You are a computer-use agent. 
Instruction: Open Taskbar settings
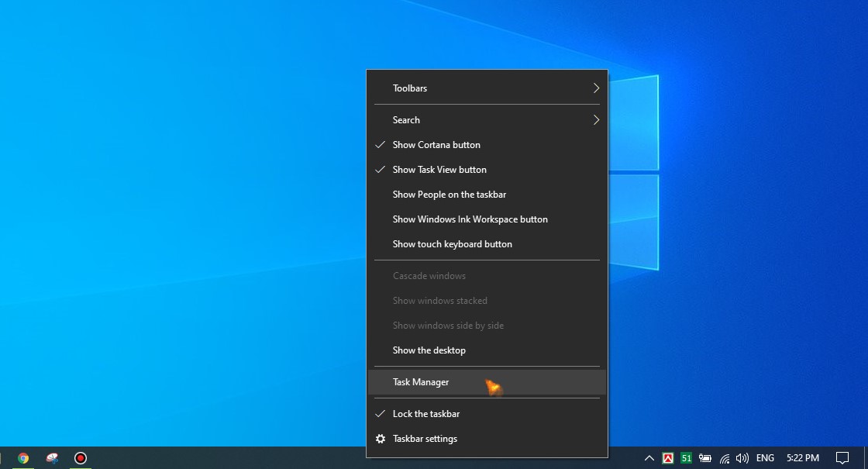coord(425,439)
